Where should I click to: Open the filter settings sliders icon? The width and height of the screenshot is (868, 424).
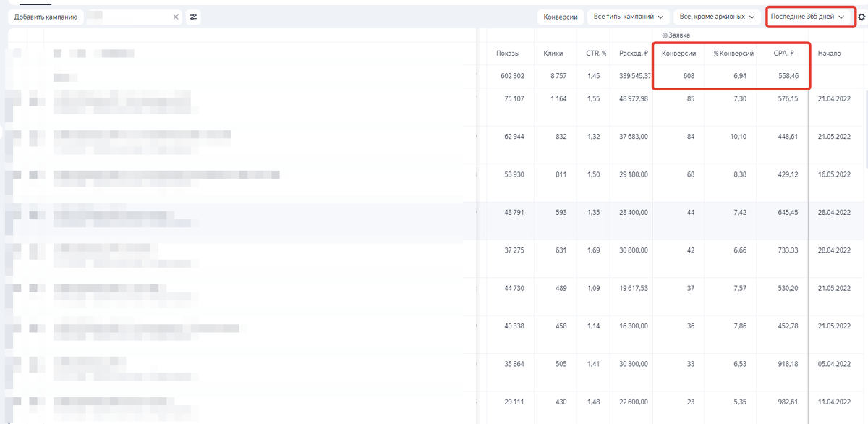[x=192, y=17]
